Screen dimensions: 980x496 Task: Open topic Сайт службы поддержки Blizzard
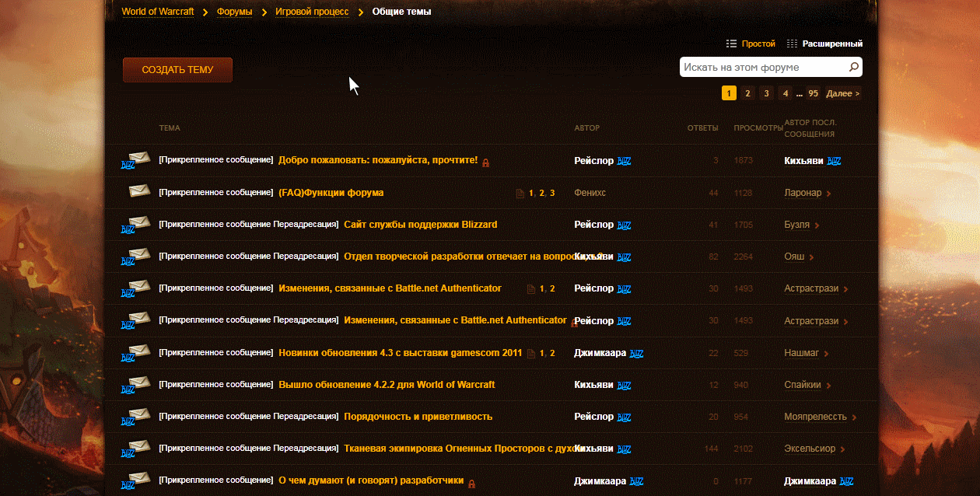tap(421, 225)
